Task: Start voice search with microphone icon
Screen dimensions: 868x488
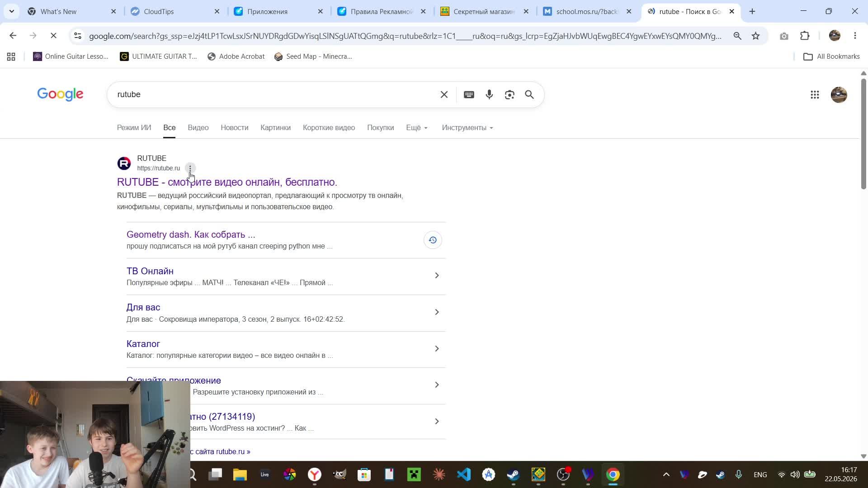Action: (x=489, y=94)
